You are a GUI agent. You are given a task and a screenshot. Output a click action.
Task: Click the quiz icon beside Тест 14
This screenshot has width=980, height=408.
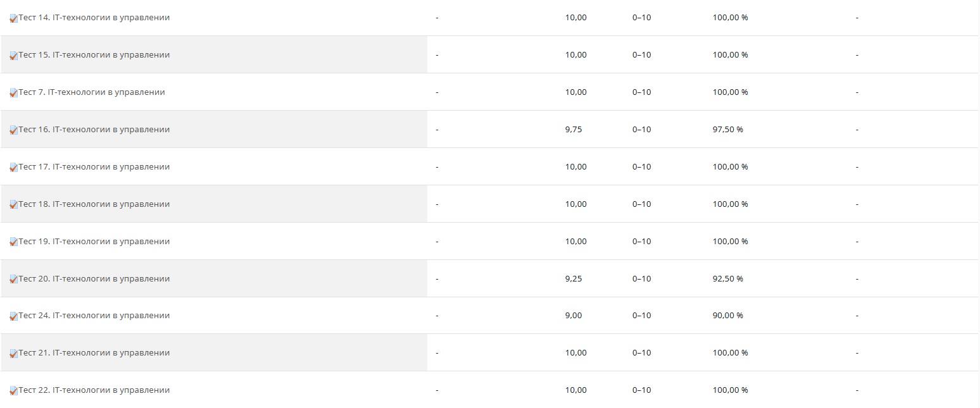(x=13, y=19)
